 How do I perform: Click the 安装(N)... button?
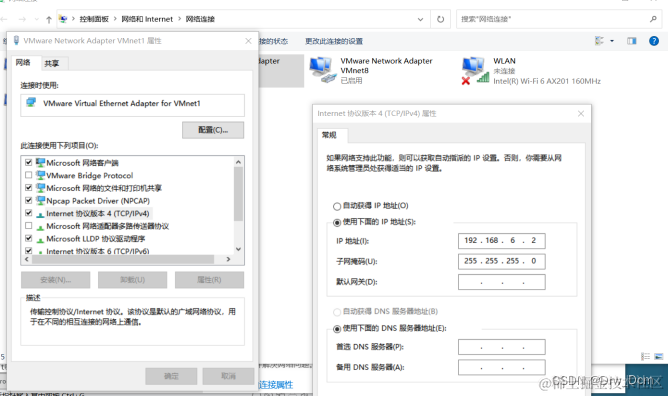coord(55,280)
